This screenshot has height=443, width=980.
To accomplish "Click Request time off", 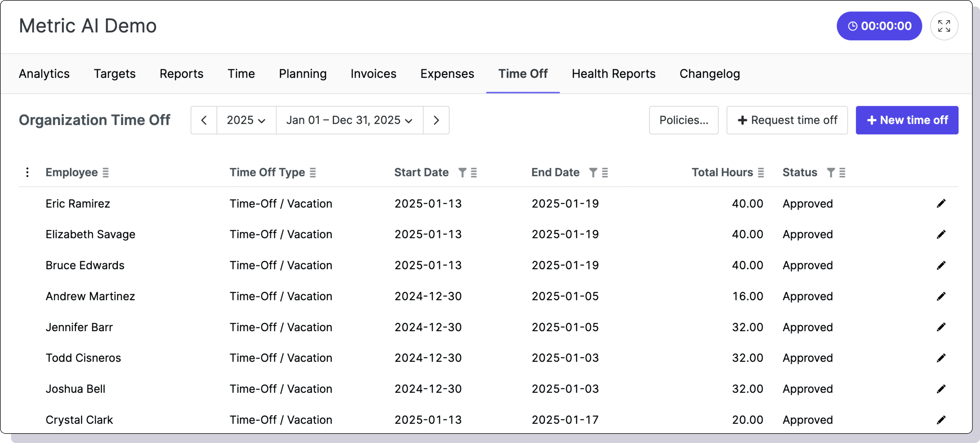I will [787, 120].
